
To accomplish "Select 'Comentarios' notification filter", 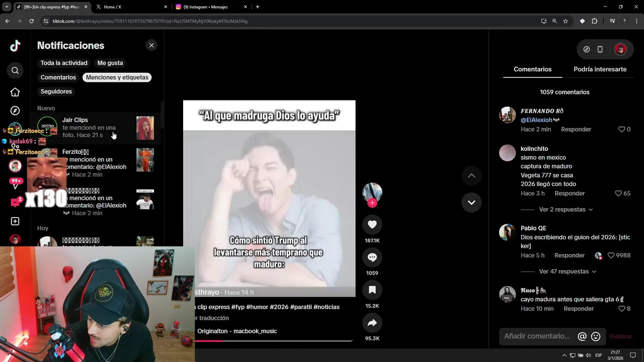I will 58,77.
